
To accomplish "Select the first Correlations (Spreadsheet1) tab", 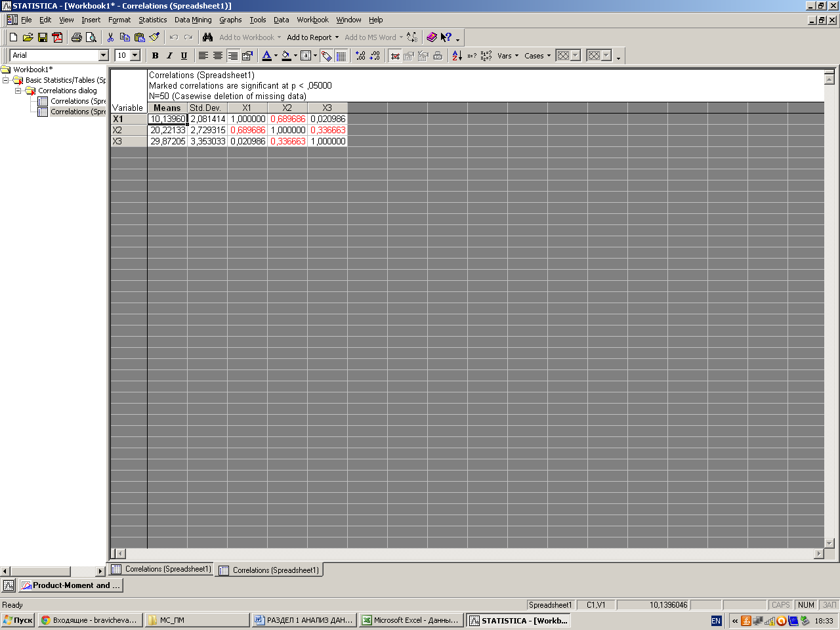I will click(x=161, y=569).
